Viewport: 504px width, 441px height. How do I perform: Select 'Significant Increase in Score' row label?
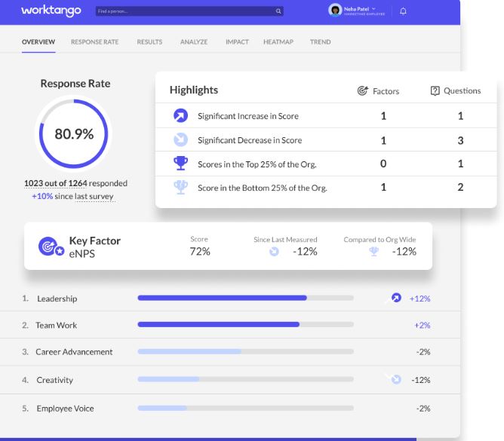248,116
